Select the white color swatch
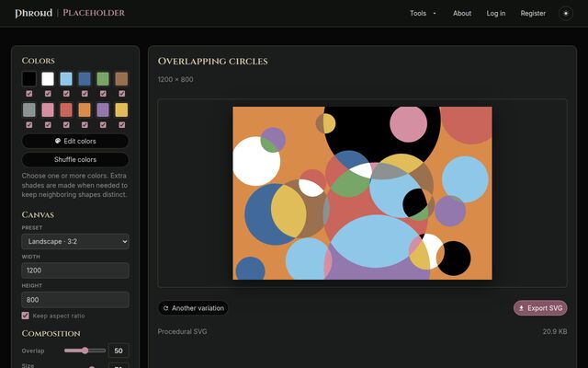Screen dimensions: 588x368 [48, 79]
